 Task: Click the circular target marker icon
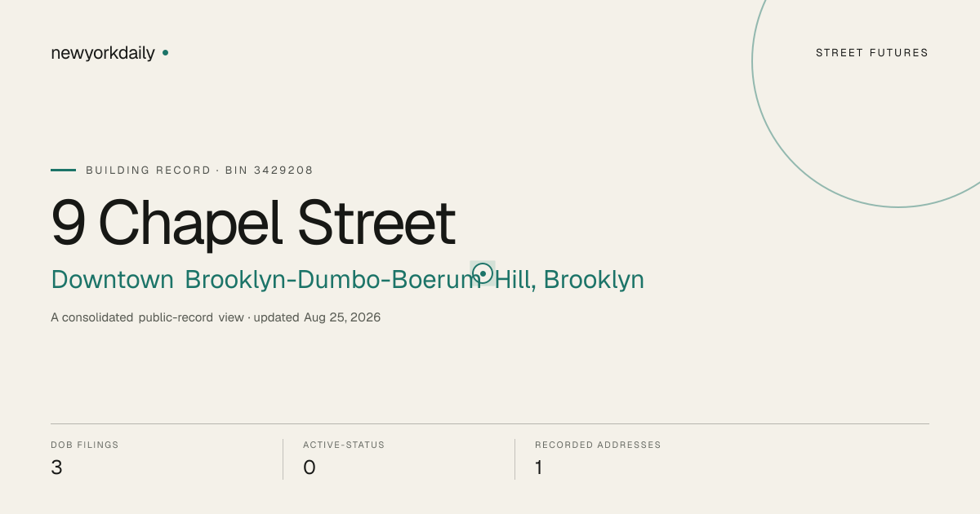[x=483, y=273]
